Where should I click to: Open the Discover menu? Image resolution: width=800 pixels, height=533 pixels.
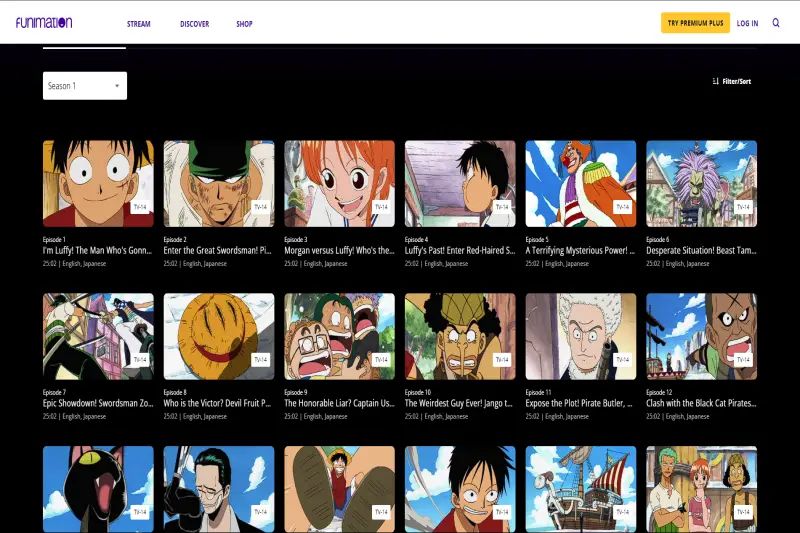pos(194,23)
